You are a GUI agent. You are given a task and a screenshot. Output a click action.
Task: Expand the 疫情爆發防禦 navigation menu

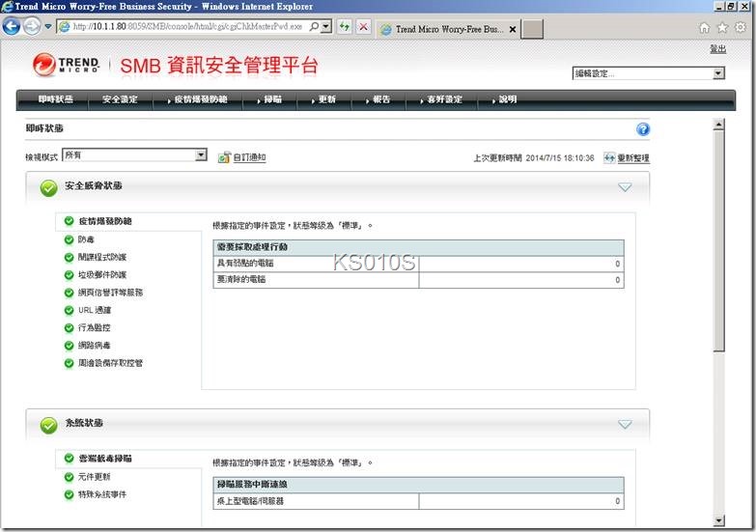pos(197,99)
